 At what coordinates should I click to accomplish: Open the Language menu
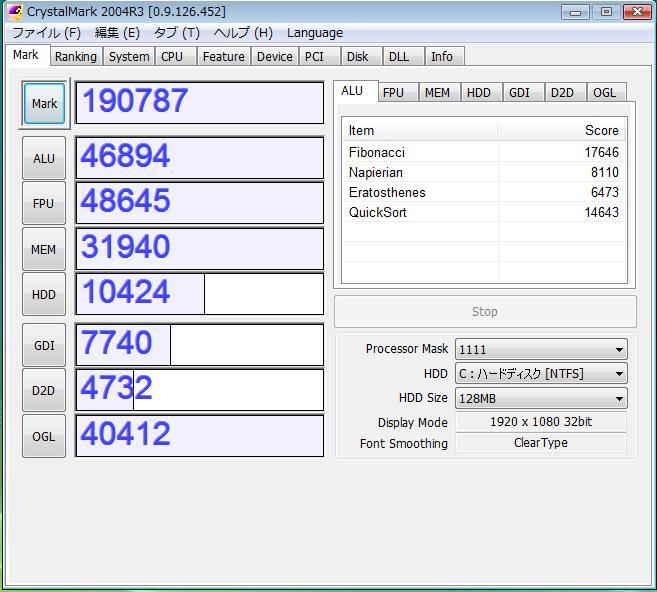(x=315, y=33)
